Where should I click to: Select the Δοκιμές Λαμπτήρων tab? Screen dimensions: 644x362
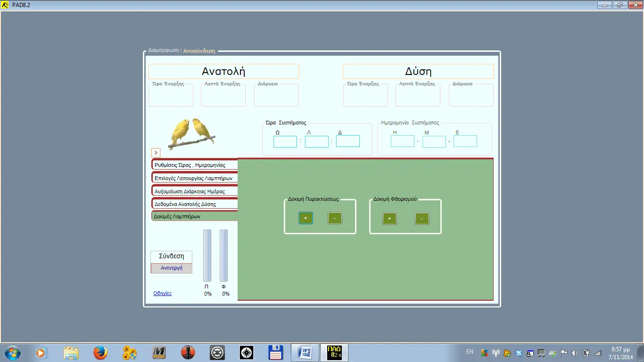195,216
